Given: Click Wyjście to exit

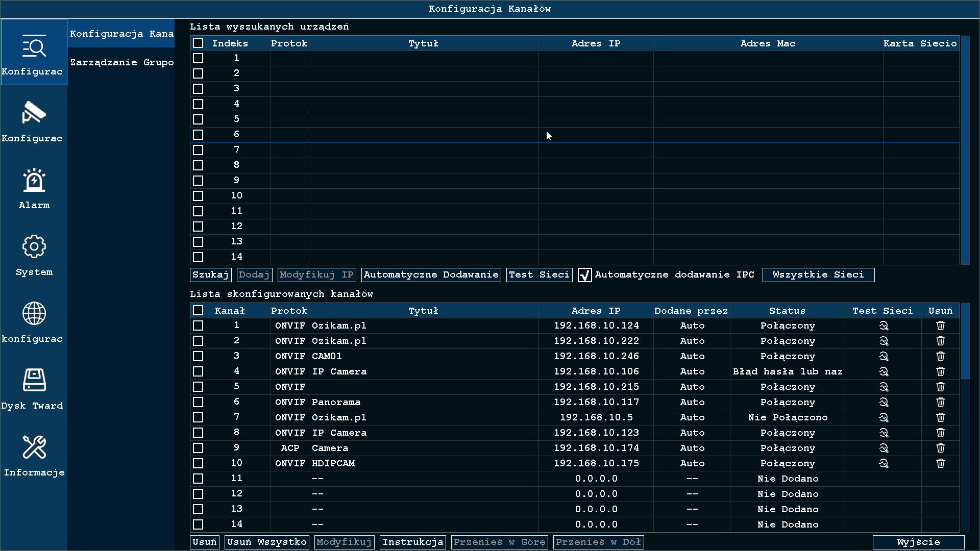Looking at the screenshot, I should click(x=918, y=542).
